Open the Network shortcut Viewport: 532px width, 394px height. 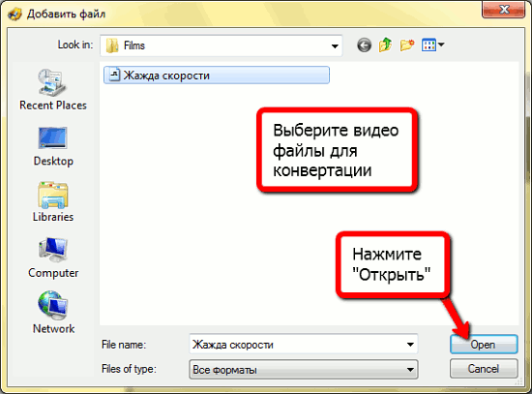click(53, 313)
